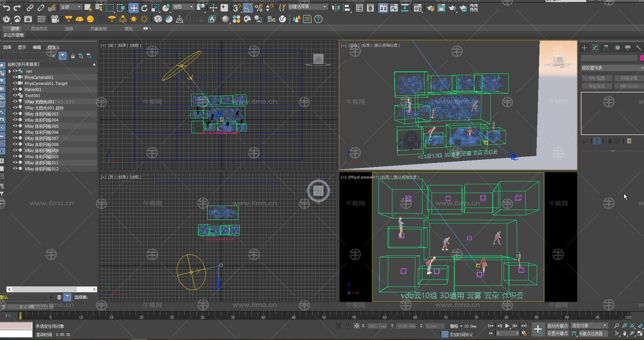Click the 自动关键点 button
Viewport: 644px width, 340px height.
pyautogui.click(x=557, y=326)
